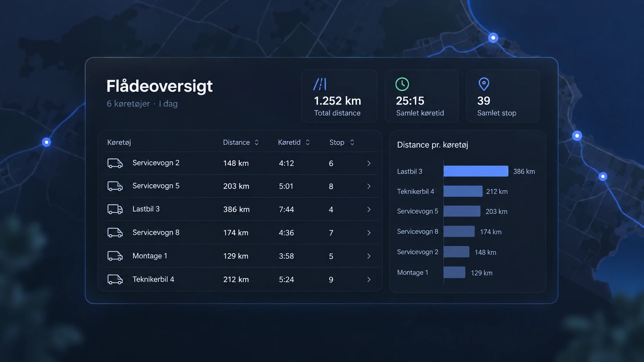Sort the table by Stop
644x362 pixels.
click(x=352, y=142)
